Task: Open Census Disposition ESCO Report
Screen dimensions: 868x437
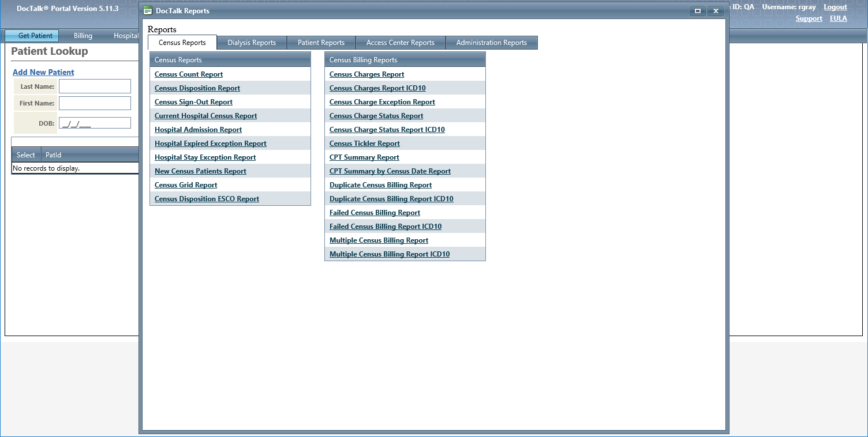Action: tap(207, 199)
